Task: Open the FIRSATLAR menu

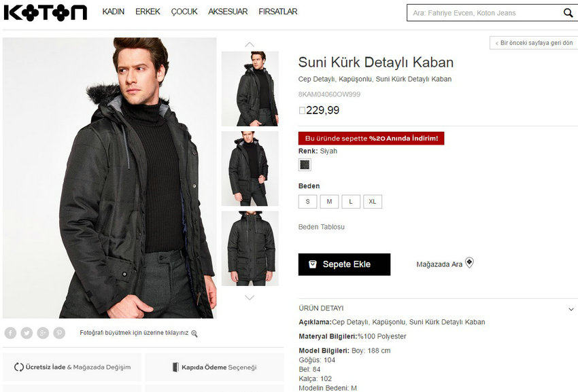Action: 278,12
